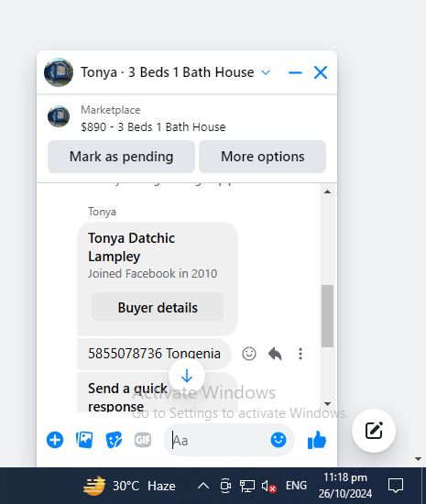
Task: React to phone number message with emoji
Action: (249, 354)
